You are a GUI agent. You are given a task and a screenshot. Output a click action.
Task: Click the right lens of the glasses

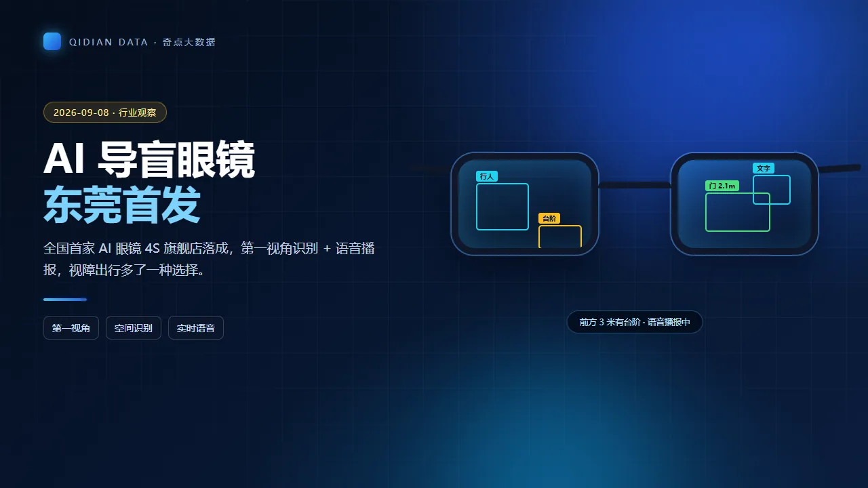pyautogui.click(x=745, y=204)
